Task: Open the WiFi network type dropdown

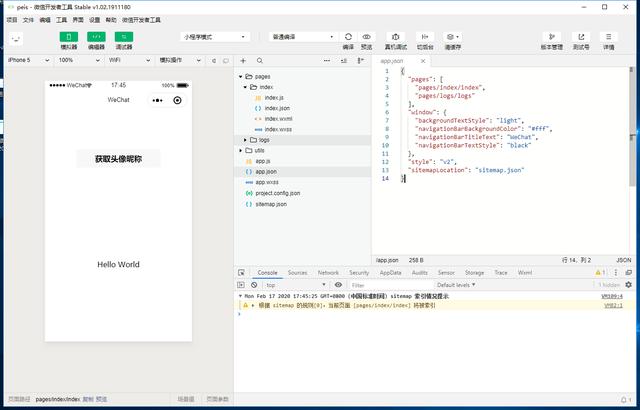Action: [x=129, y=60]
